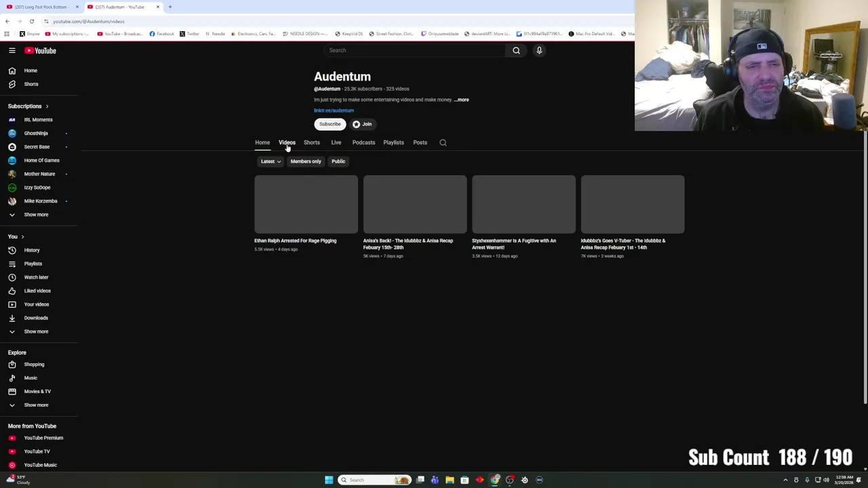This screenshot has height=488, width=868.
Task: Click the YouTube search input field
Action: coord(414,50)
